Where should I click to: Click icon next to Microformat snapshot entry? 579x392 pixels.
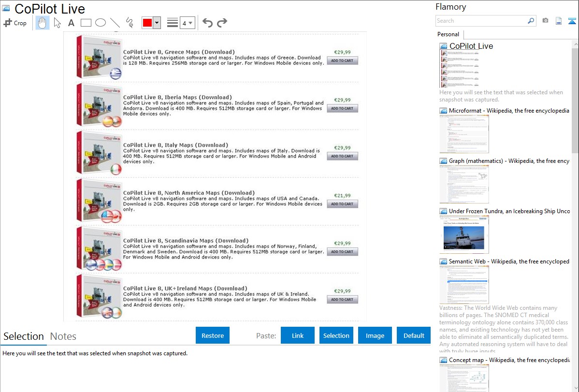(443, 111)
